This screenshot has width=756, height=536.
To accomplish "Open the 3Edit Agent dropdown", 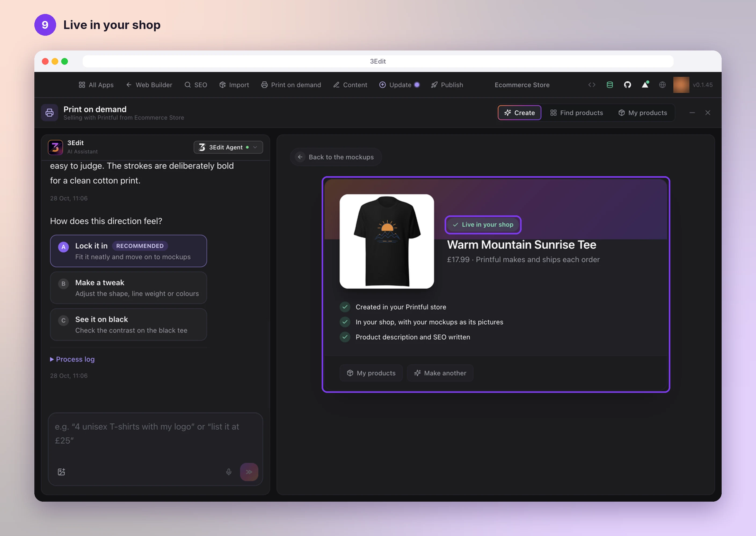I will 228,147.
